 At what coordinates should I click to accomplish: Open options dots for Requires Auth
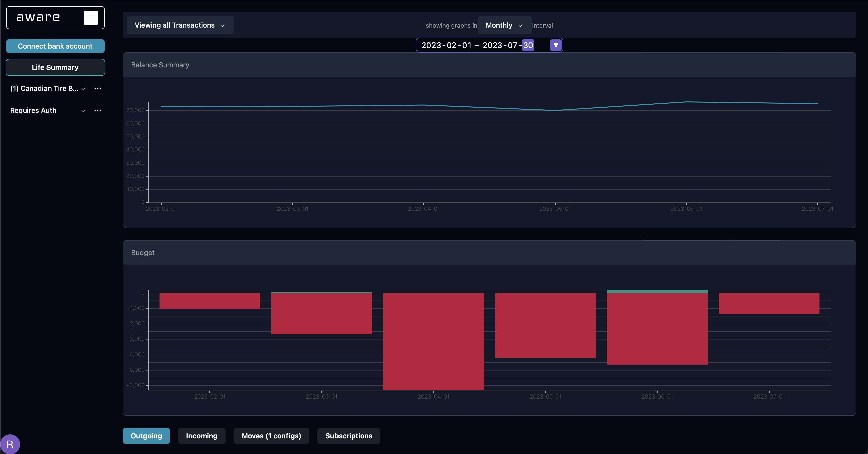pyautogui.click(x=98, y=111)
